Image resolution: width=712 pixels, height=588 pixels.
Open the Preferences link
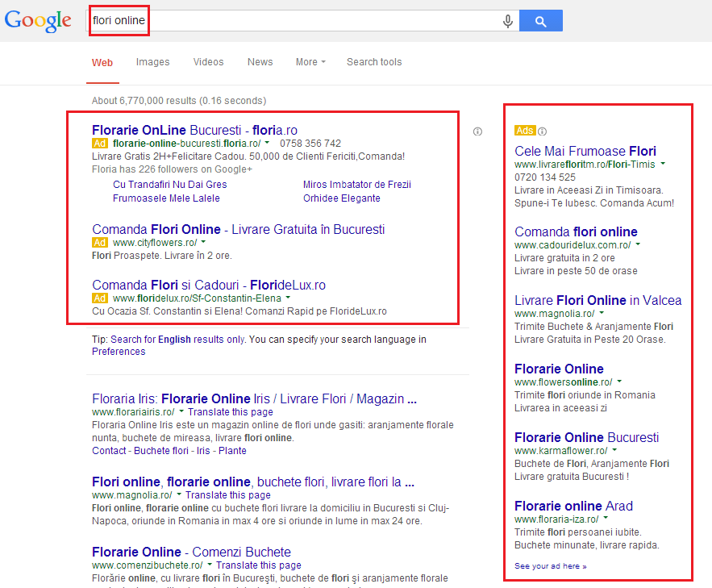tap(119, 352)
